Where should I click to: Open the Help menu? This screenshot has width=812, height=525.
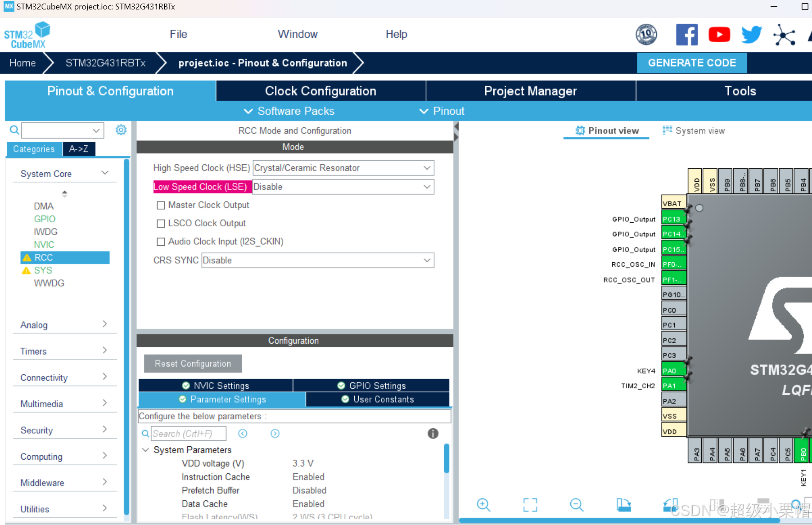click(396, 34)
